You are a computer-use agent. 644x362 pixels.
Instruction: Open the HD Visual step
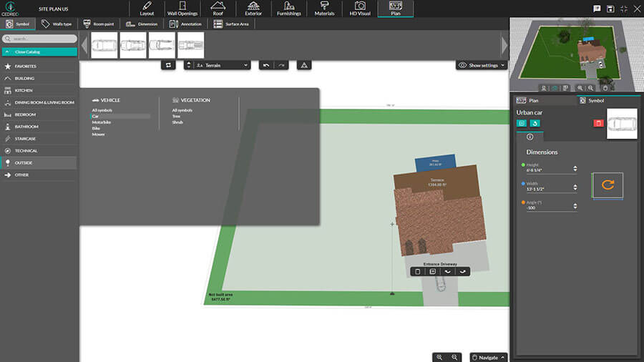click(x=361, y=9)
